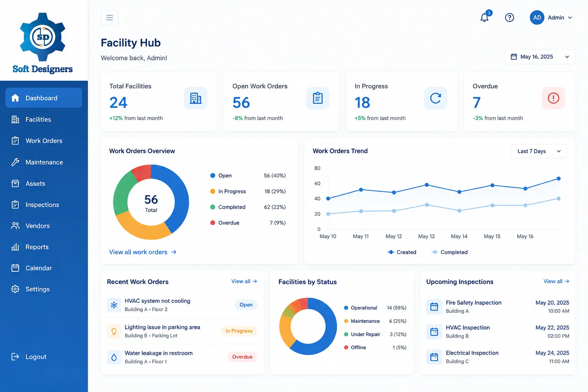Select the Reports menu label

point(37,247)
